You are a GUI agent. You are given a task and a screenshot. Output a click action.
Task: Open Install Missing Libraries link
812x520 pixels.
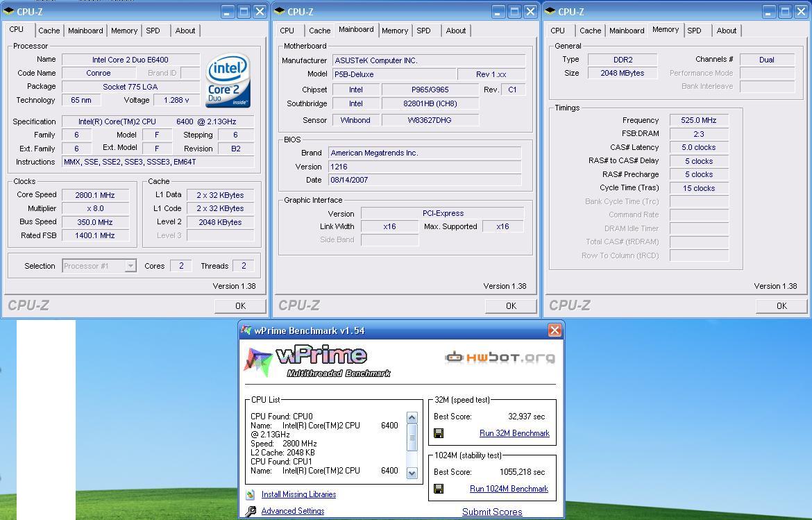[x=299, y=494]
